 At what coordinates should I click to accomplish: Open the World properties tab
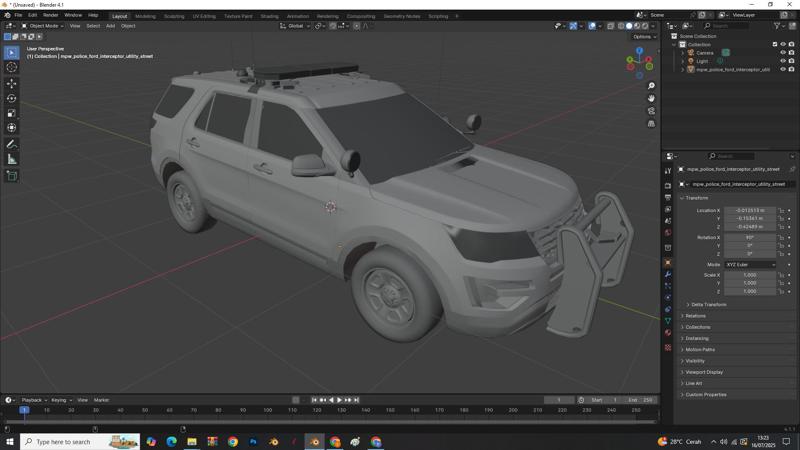(668, 233)
